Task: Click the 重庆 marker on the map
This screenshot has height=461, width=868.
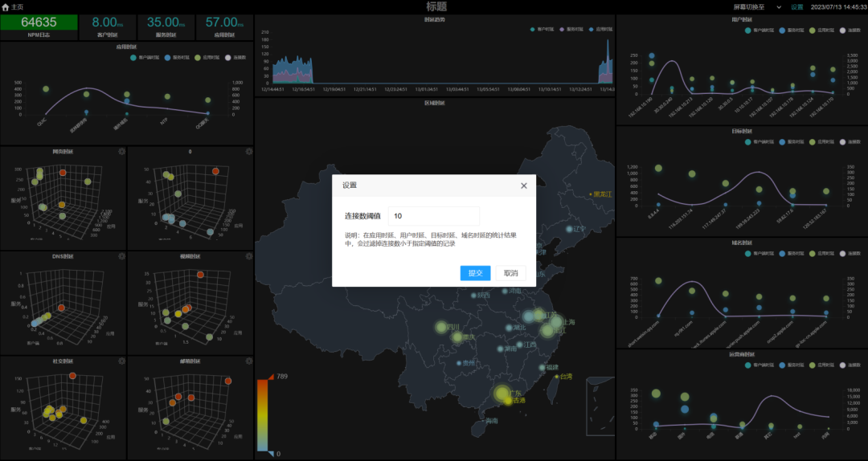Action: click(457, 337)
